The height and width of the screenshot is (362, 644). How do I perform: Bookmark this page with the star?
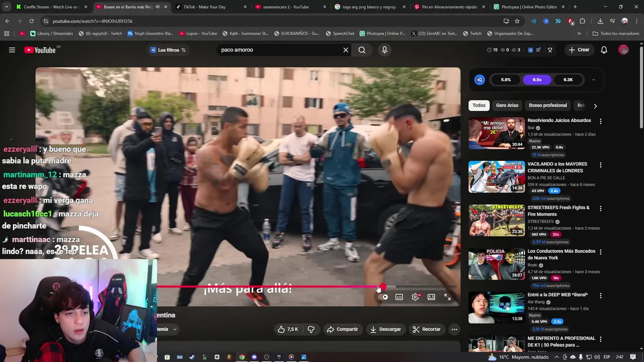517,21
